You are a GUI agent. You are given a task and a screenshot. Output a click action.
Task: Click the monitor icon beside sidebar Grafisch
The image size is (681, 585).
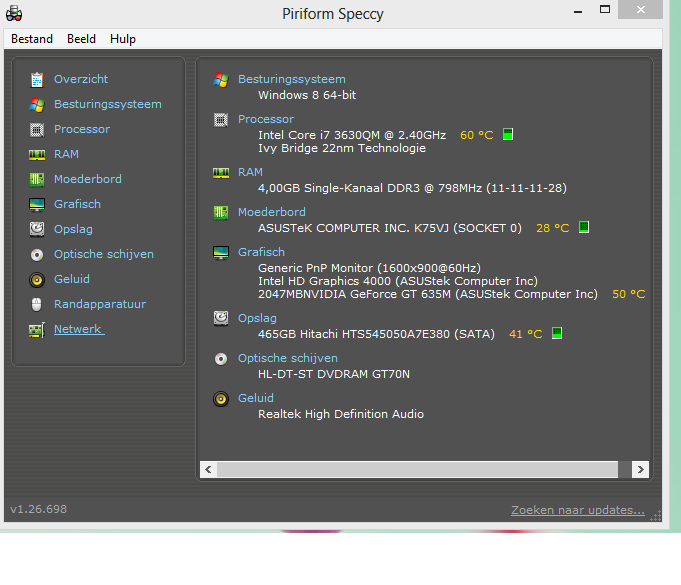point(37,205)
